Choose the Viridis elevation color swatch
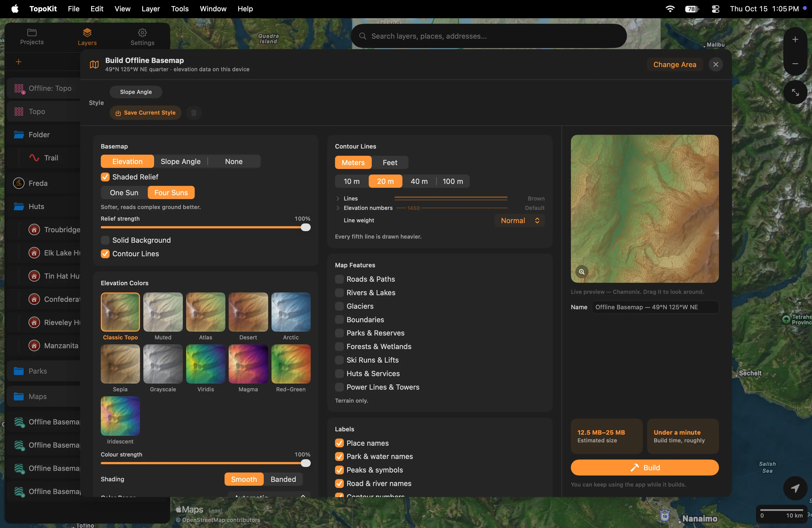The height and width of the screenshot is (528, 812). pos(205,364)
